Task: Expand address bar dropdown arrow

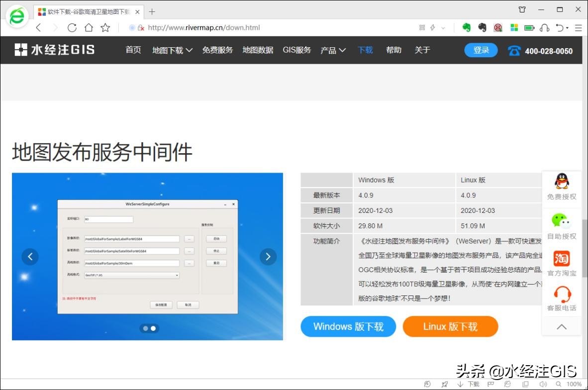Action: tap(443, 28)
